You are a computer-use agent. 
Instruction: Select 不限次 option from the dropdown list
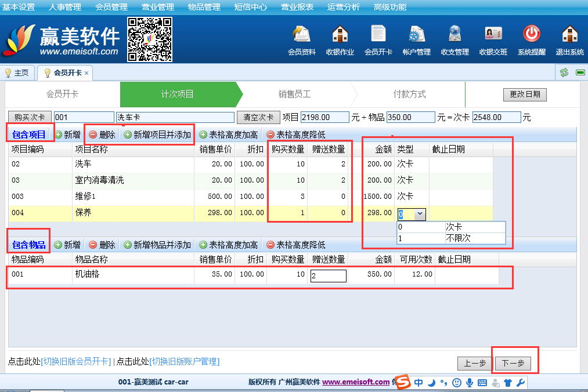458,238
